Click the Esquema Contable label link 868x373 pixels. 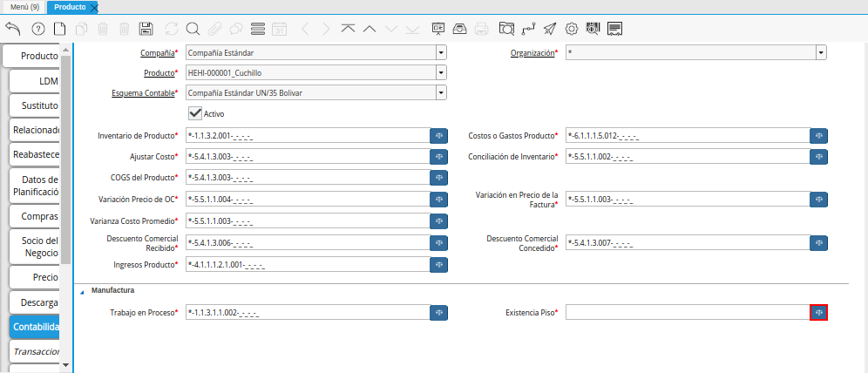coord(143,93)
